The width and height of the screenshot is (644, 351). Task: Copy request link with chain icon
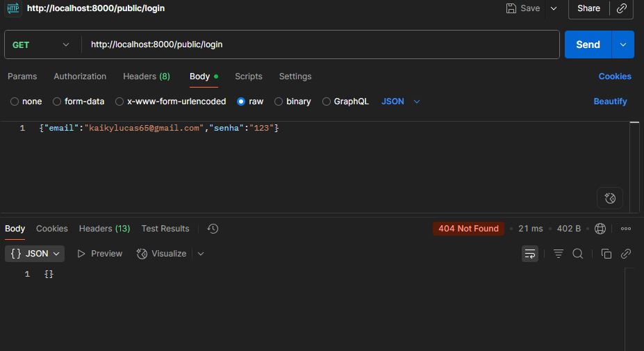click(x=621, y=8)
